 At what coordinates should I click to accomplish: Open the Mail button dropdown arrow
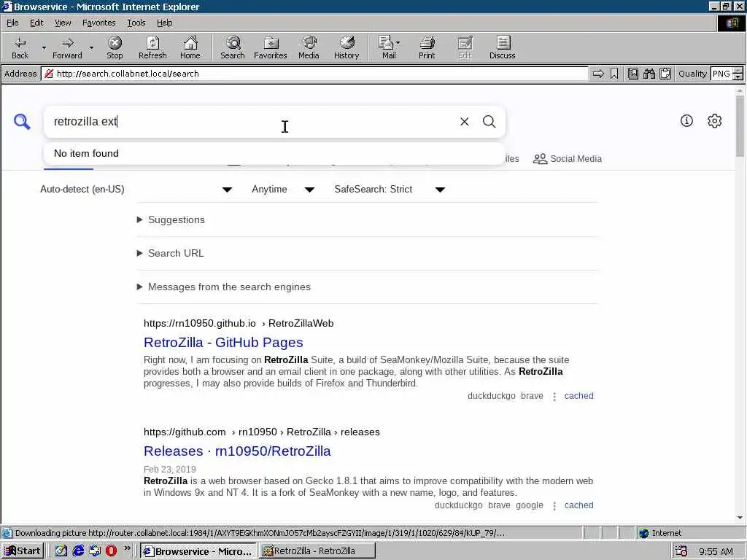click(398, 43)
